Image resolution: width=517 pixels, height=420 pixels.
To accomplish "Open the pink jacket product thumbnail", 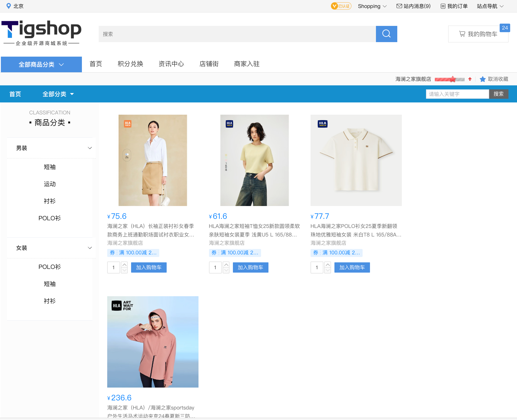I will tap(153, 342).
